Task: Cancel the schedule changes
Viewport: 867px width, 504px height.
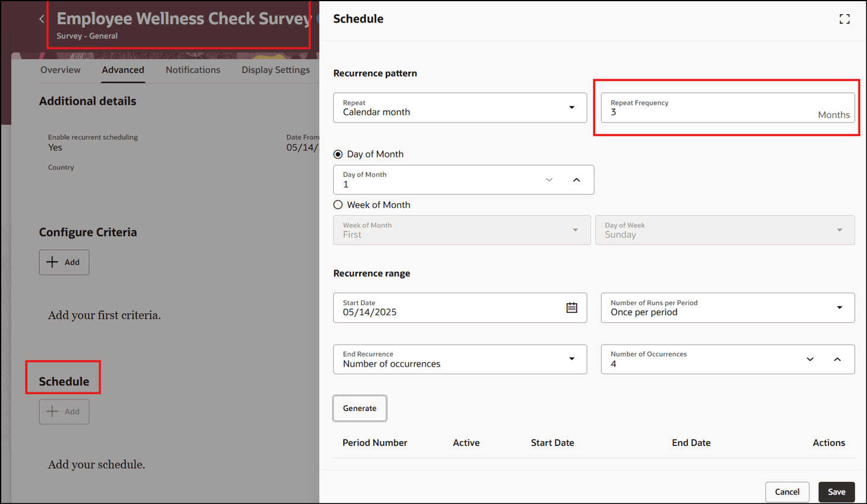Action: click(x=787, y=492)
